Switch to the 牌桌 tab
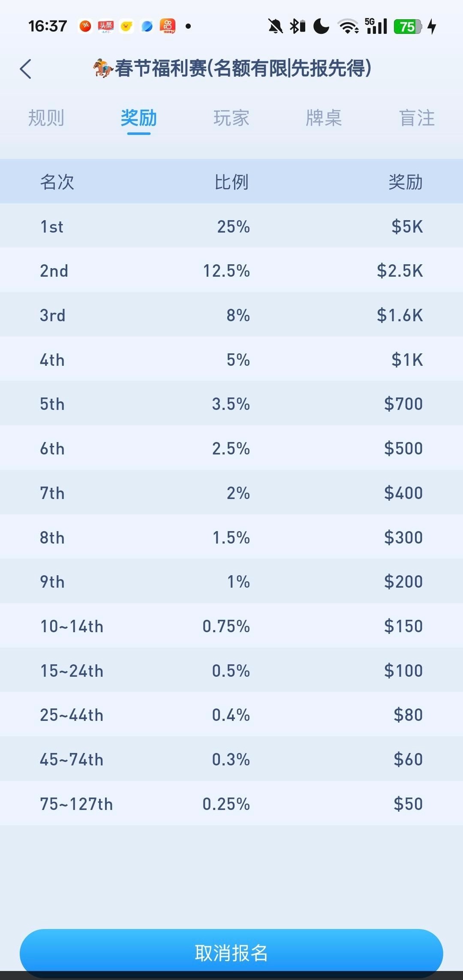This screenshot has width=463, height=980. [324, 118]
